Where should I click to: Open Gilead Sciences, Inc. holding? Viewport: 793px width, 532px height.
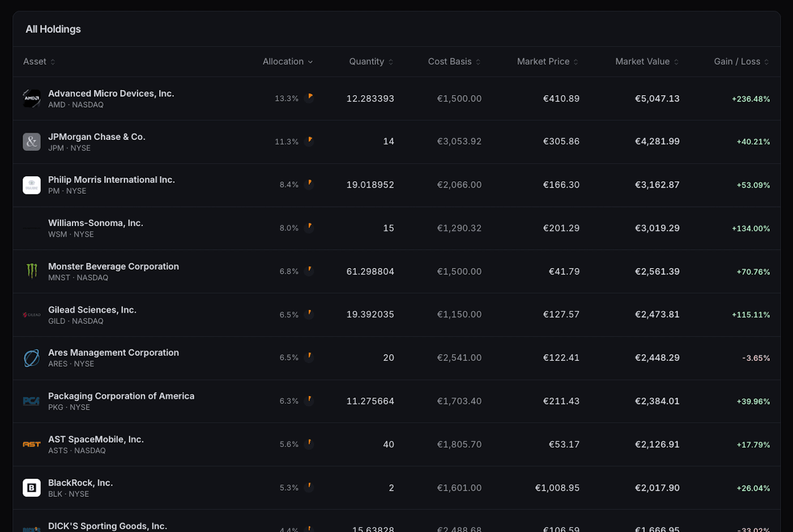click(x=396, y=315)
